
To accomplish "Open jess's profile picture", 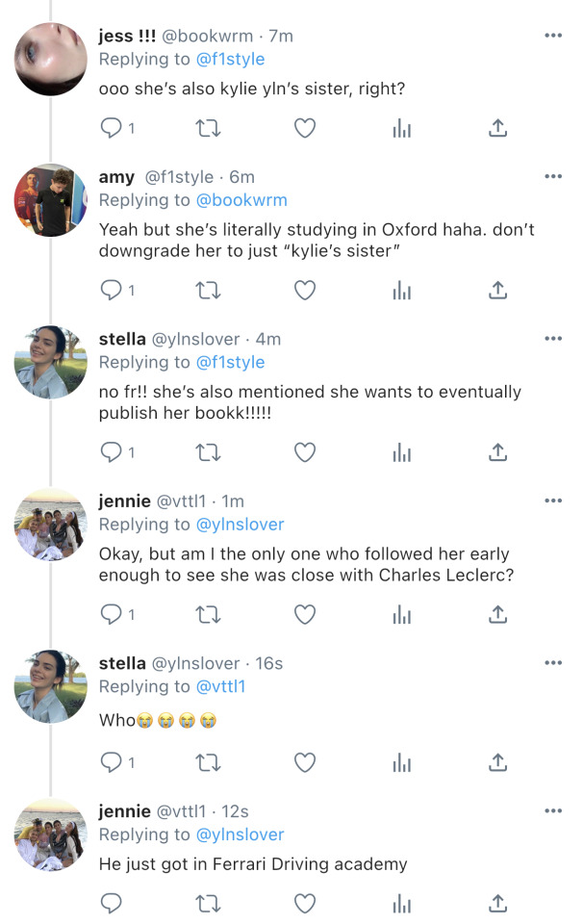I will tap(51, 60).
